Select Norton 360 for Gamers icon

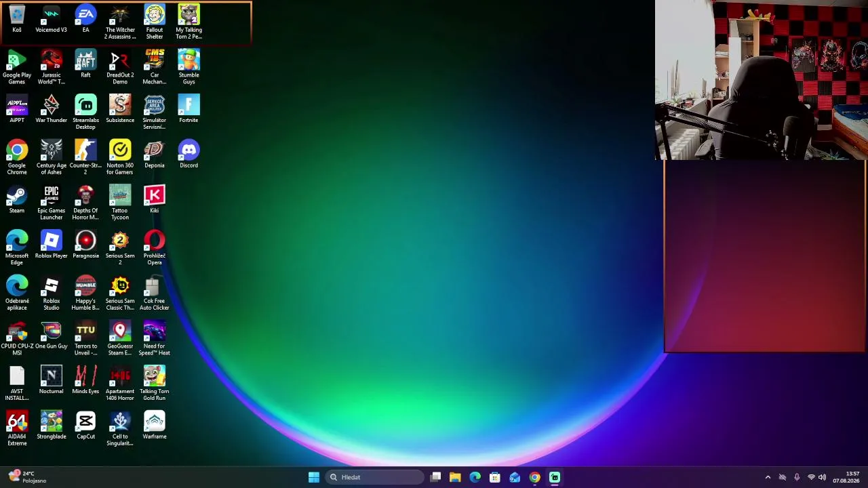coord(120,158)
